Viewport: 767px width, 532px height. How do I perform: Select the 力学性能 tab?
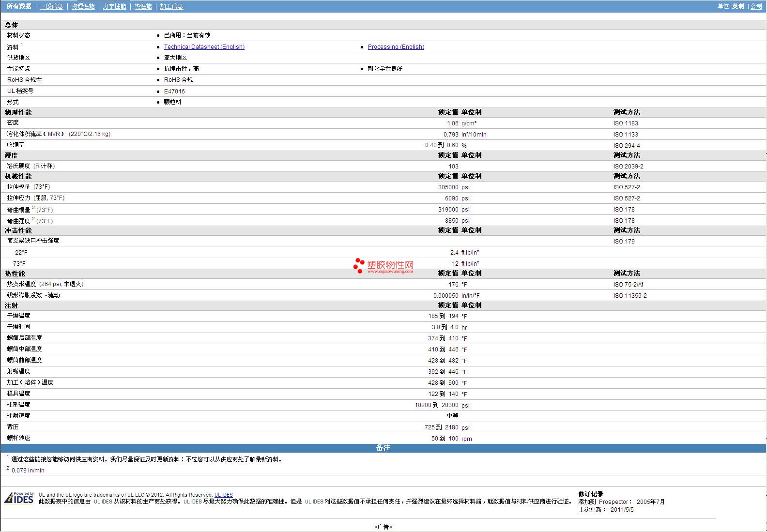[x=114, y=6]
